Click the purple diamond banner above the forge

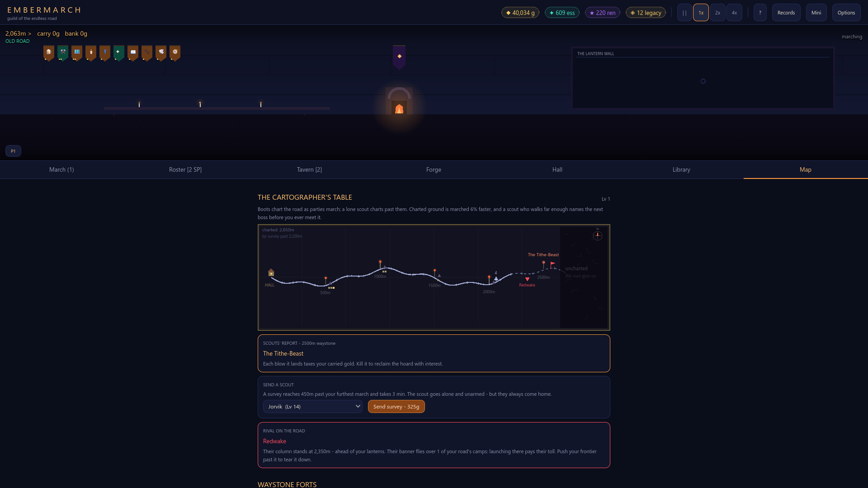(x=399, y=57)
